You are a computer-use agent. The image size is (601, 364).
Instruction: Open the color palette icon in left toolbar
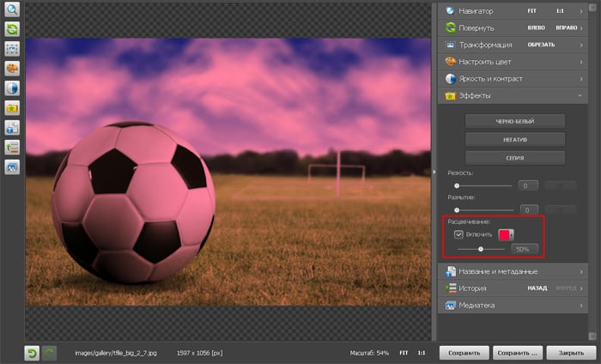(x=13, y=69)
